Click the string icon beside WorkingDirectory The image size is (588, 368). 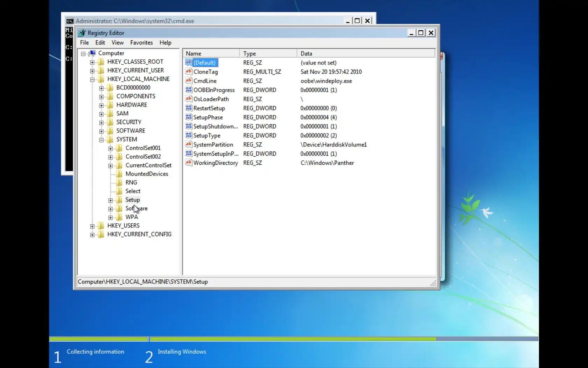click(x=189, y=163)
